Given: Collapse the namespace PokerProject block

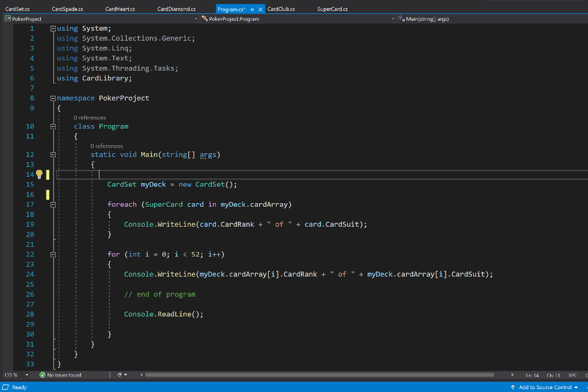Looking at the screenshot, I should [x=53, y=98].
